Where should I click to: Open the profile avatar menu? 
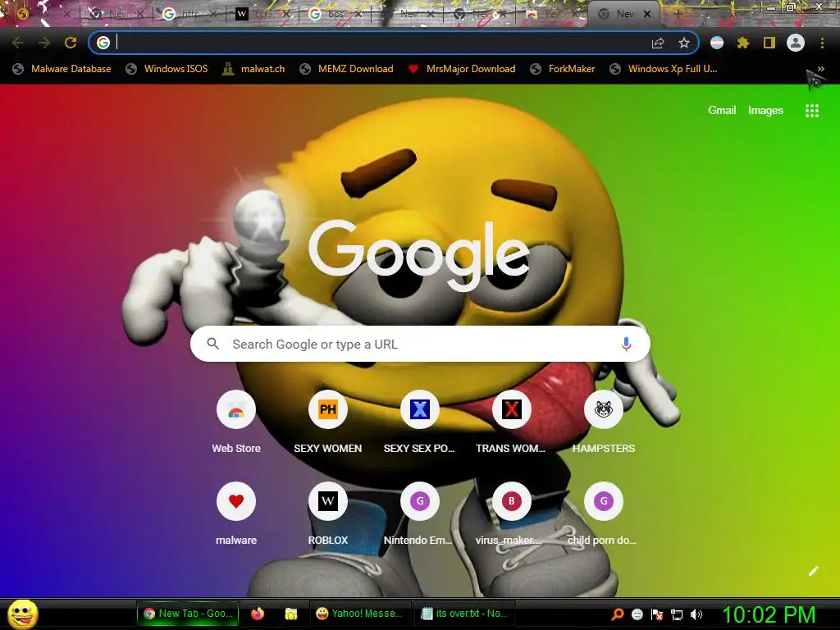[x=796, y=43]
